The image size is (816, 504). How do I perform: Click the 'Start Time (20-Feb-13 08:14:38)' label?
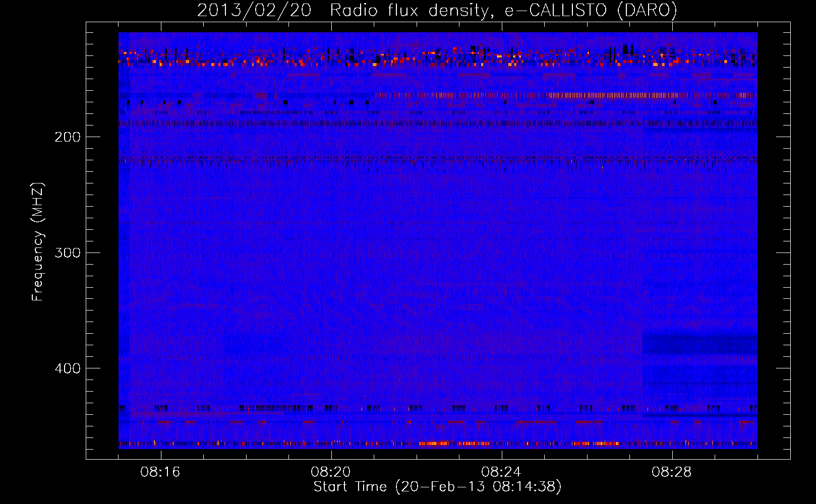click(x=437, y=487)
